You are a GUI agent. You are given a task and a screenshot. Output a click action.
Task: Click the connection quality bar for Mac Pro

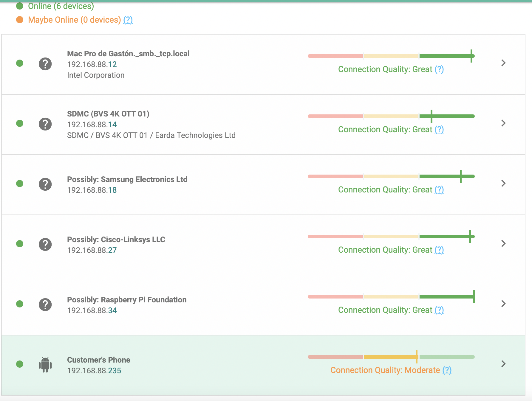click(391, 56)
